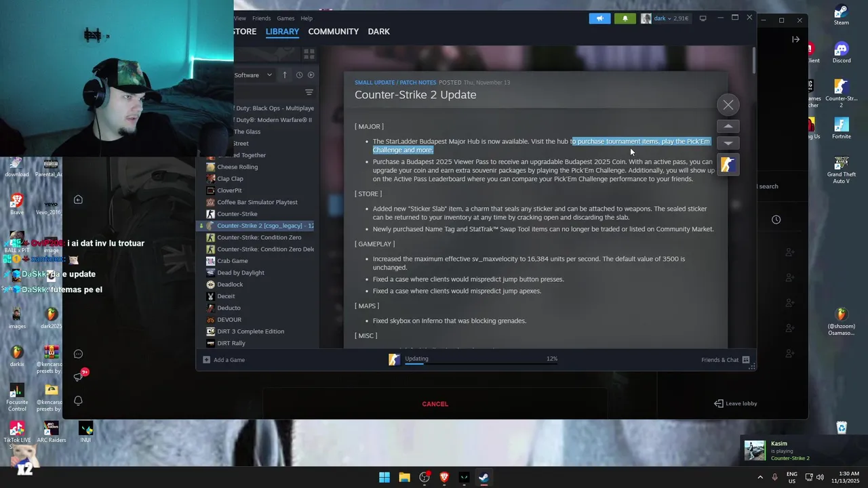Show hidden system tray icons chevron
Viewport: 868px width, 488px height.
tap(760, 477)
